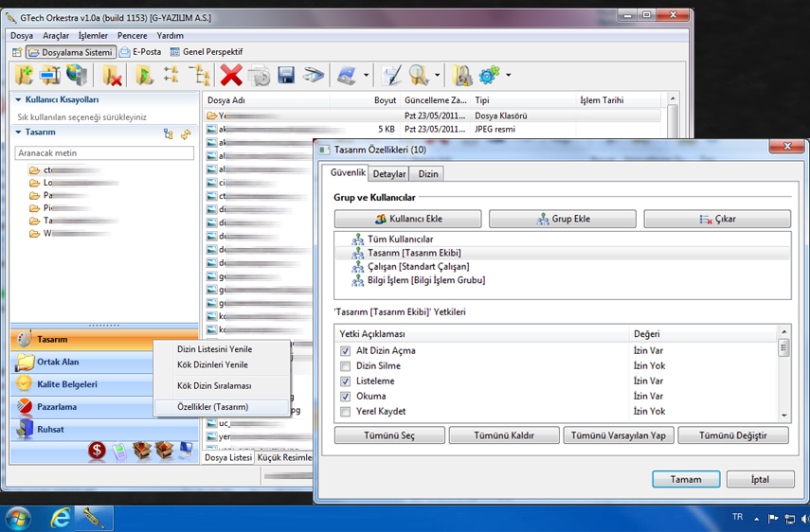Click the floppy disk save icon
The width and height of the screenshot is (810, 532).
[x=285, y=76]
